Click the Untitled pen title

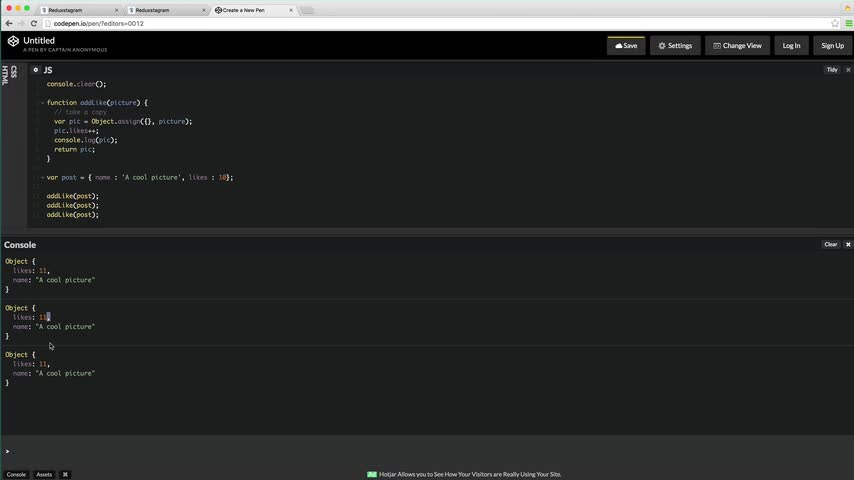coord(39,41)
